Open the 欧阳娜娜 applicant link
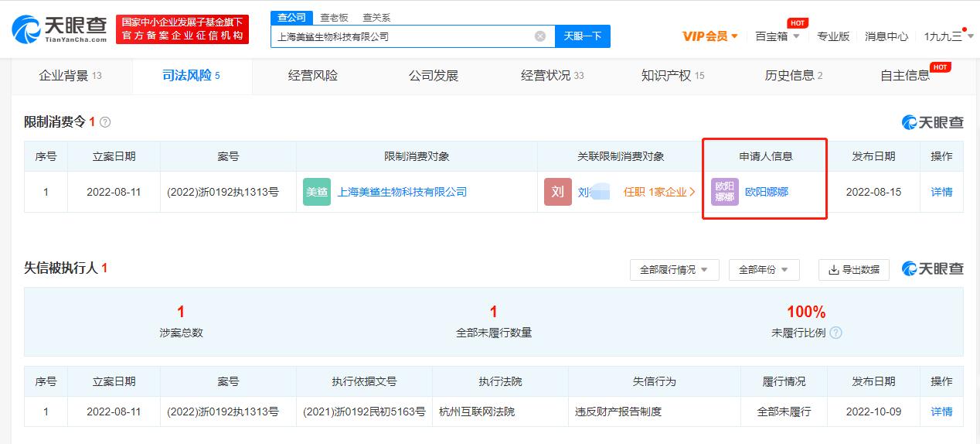The image size is (980, 444). pos(767,192)
